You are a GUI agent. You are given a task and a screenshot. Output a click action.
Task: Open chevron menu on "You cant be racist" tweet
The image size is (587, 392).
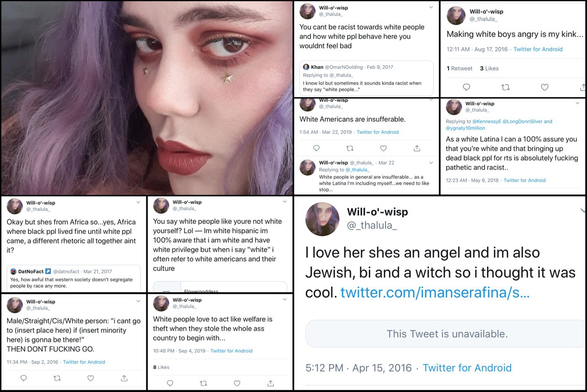click(x=431, y=7)
